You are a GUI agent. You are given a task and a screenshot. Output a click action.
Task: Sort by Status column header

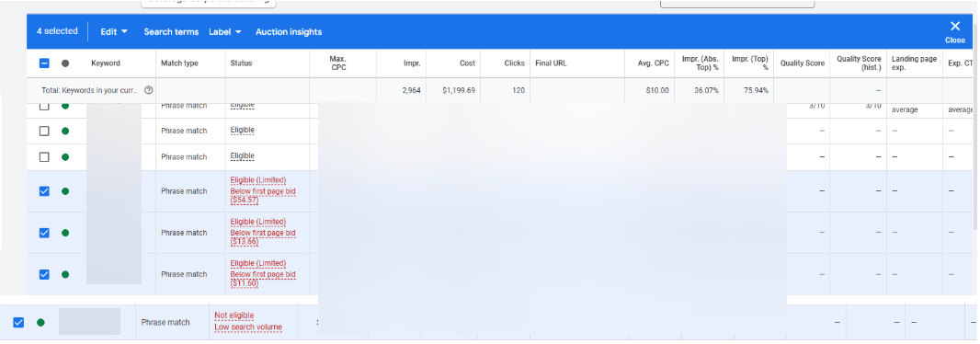241,63
